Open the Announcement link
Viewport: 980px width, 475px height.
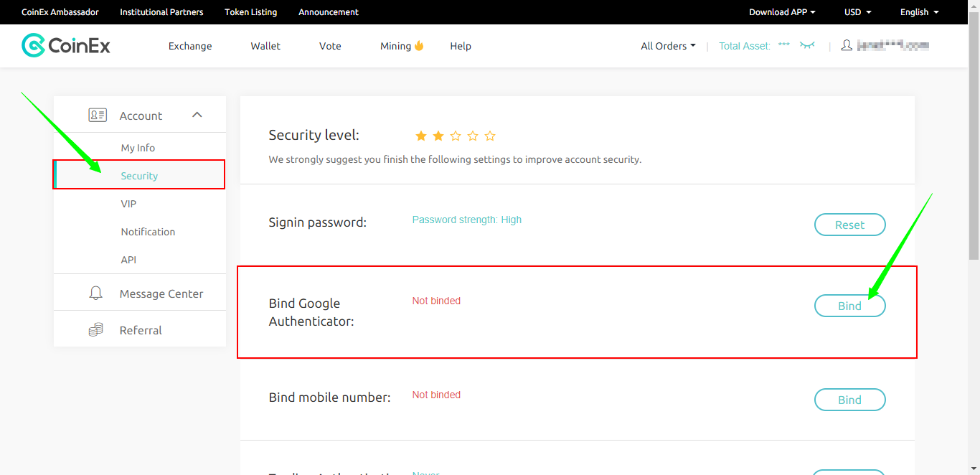click(329, 12)
